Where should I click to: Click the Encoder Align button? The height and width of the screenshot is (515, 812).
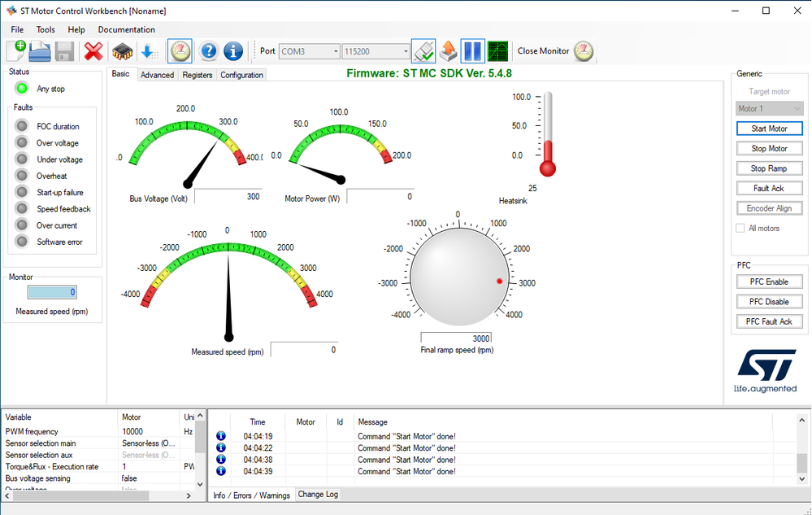(770, 208)
